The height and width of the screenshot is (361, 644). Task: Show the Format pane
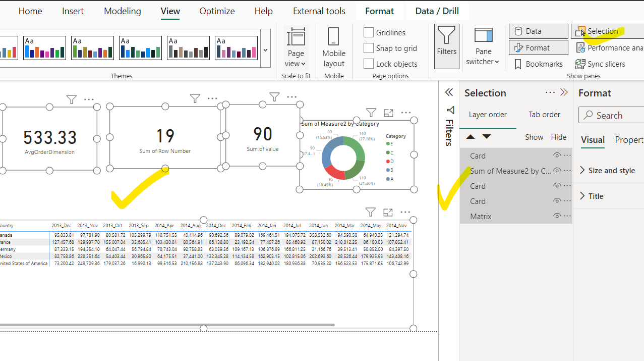[538, 48]
